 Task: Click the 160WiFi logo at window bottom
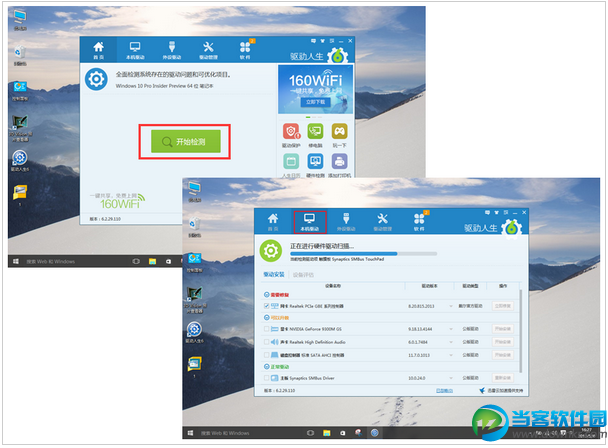click(x=118, y=201)
